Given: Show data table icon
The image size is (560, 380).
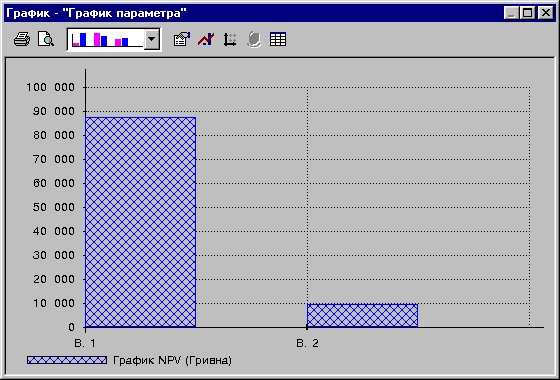Looking at the screenshot, I should point(278,39).
